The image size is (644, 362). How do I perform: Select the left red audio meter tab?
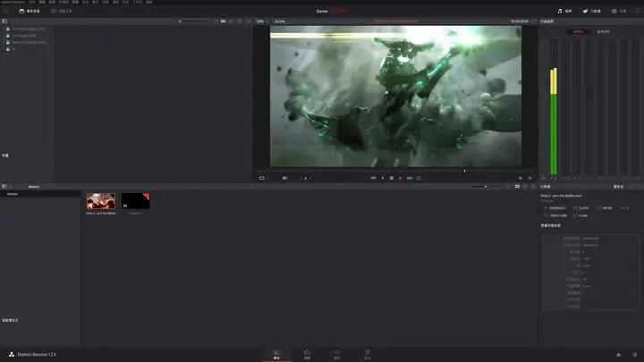click(x=579, y=31)
